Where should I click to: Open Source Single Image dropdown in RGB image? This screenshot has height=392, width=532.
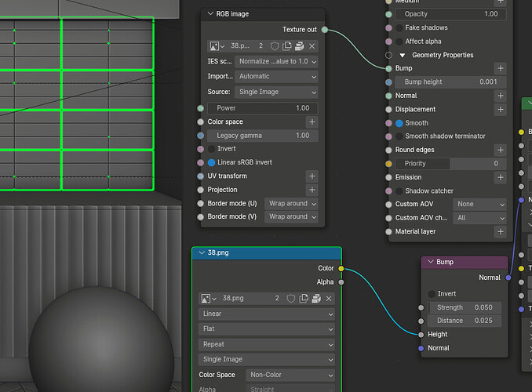276,92
